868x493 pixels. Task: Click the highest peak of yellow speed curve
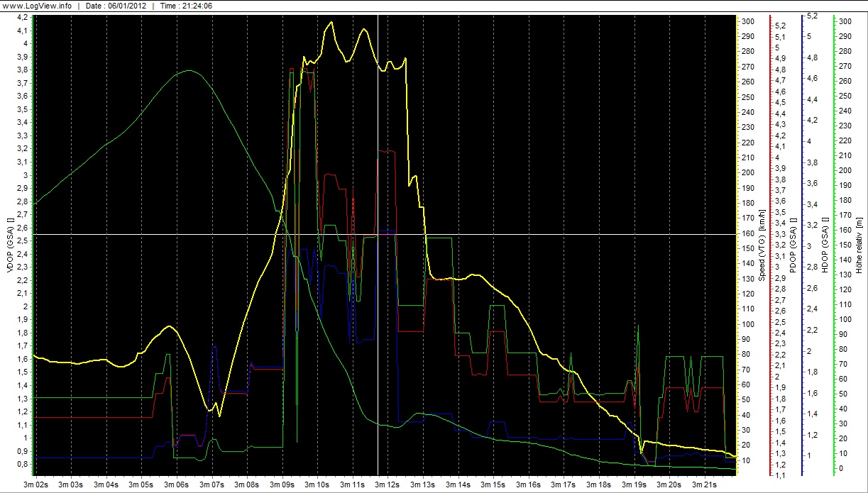[330, 23]
